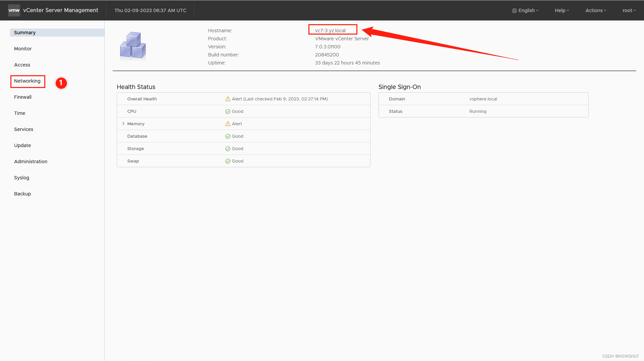Expand the Memory health row

[123, 124]
